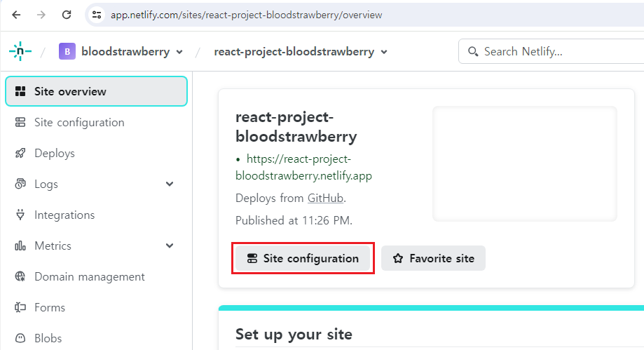The height and width of the screenshot is (350, 644).
Task: Go forward with the browser forward arrow
Action: click(x=41, y=15)
